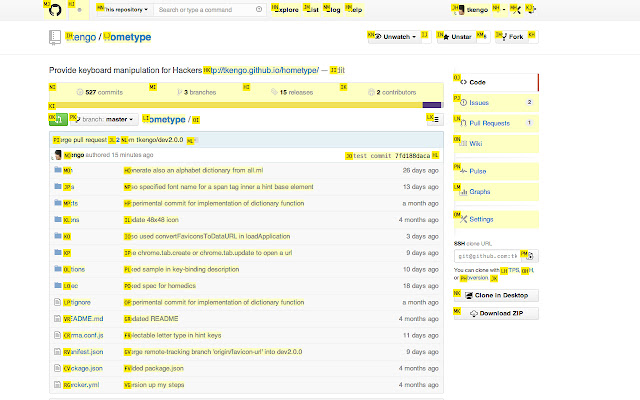Click the repository book icon beside tkengo / hometype
This screenshot has height=400, width=640.
tap(55, 37)
